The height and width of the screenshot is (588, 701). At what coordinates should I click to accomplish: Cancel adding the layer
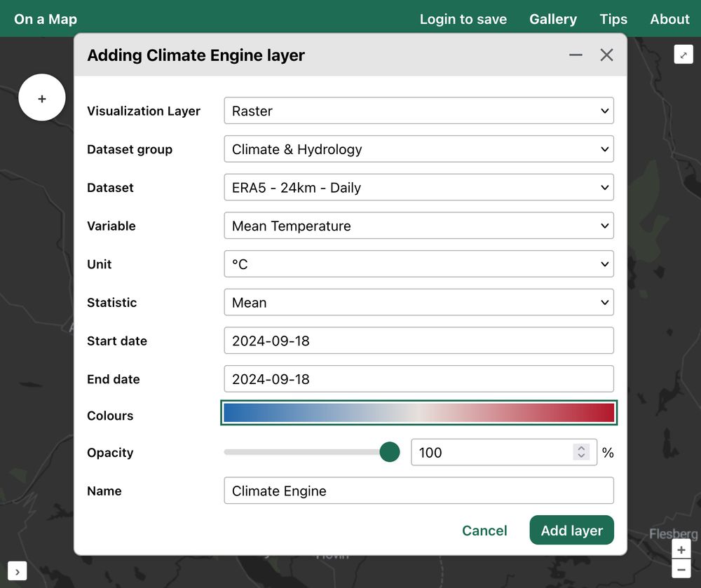(484, 531)
